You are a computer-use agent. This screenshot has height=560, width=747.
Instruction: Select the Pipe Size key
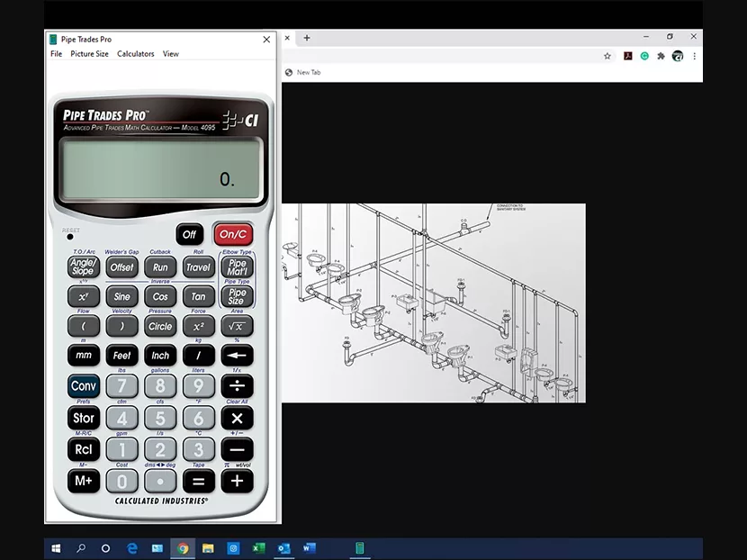point(236,296)
